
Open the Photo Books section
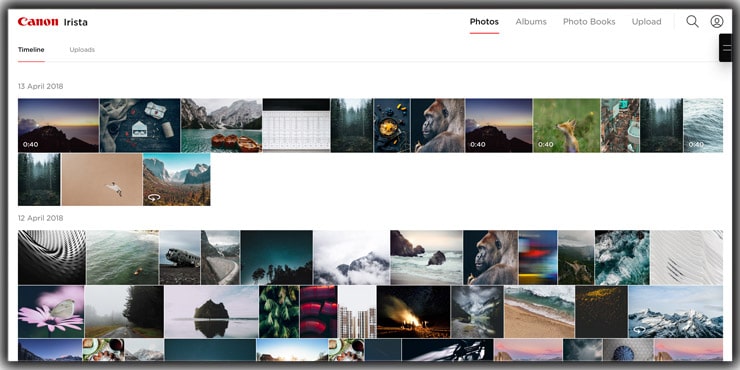(x=589, y=22)
